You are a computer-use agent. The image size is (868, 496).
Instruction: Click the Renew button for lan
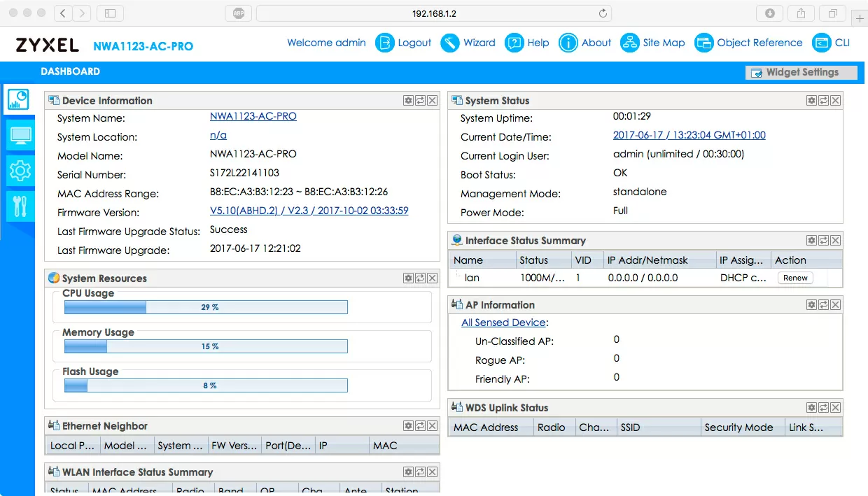795,278
